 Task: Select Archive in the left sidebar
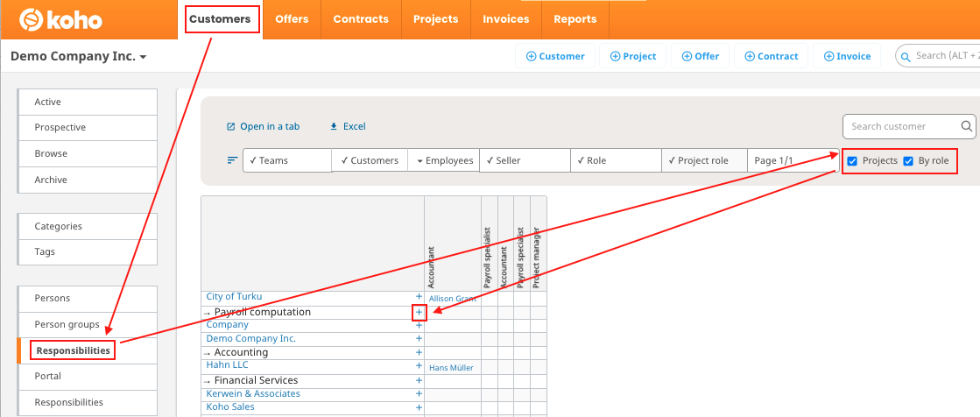(x=88, y=180)
